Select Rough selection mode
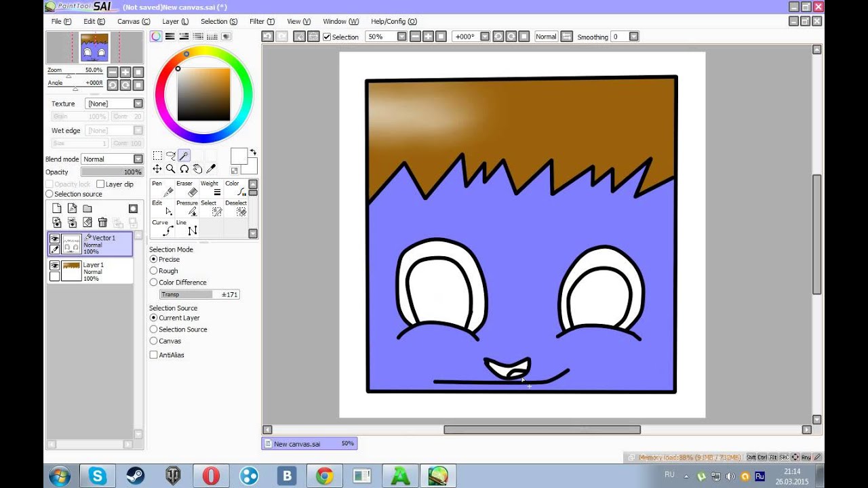The height and width of the screenshot is (488, 868). click(x=153, y=271)
